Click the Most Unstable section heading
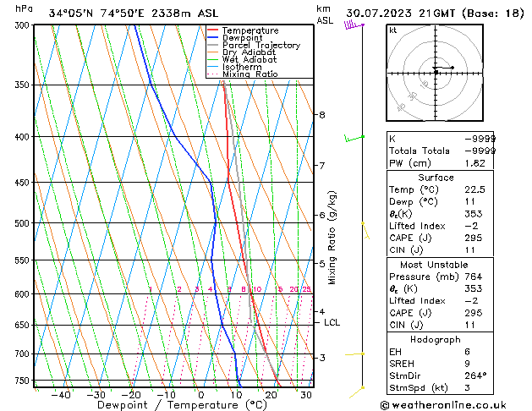 (x=434, y=265)
